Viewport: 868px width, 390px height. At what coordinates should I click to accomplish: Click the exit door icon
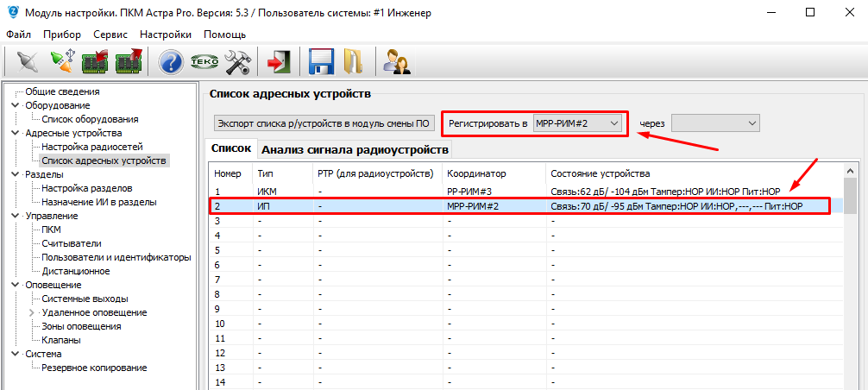tap(278, 62)
